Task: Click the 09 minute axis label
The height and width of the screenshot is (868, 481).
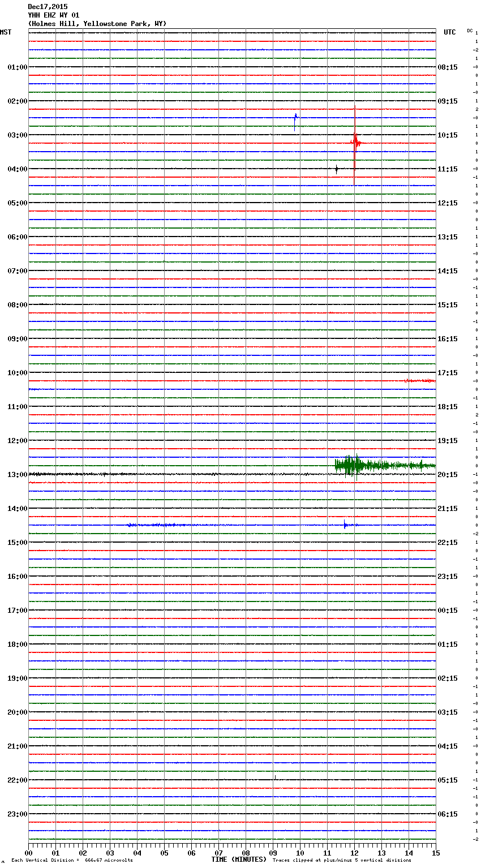Action: tap(273, 853)
